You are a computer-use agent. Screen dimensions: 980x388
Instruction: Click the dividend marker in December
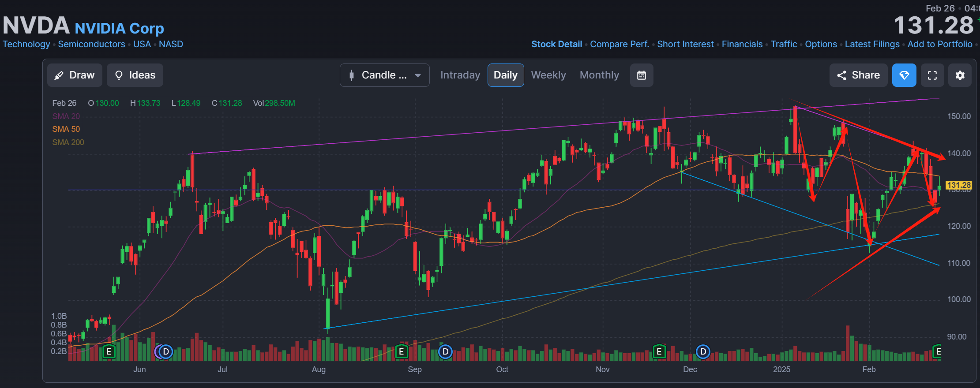pyautogui.click(x=703, y=352)
